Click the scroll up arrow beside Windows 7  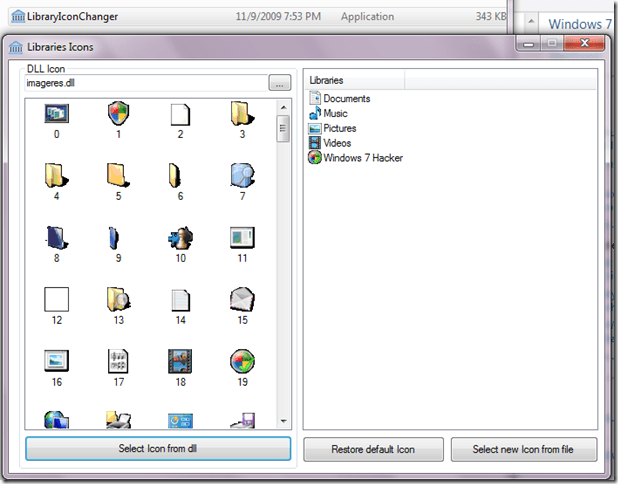[531, 21]
